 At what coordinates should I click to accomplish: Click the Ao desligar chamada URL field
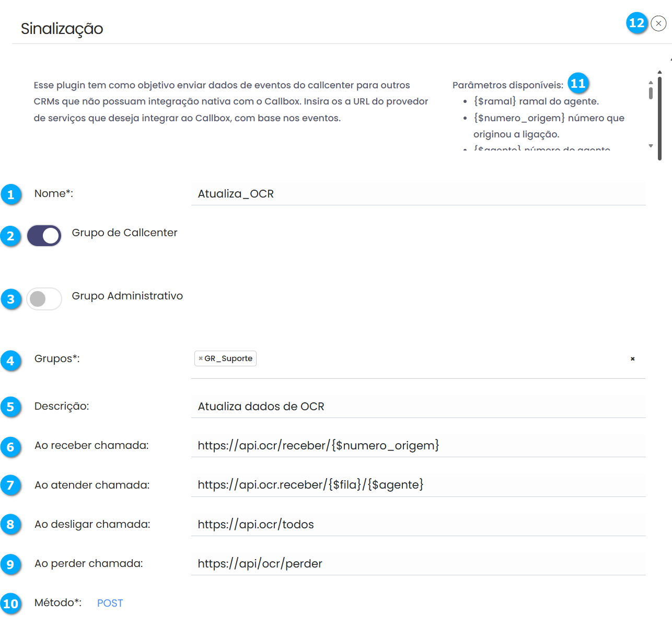click(418, 525)
